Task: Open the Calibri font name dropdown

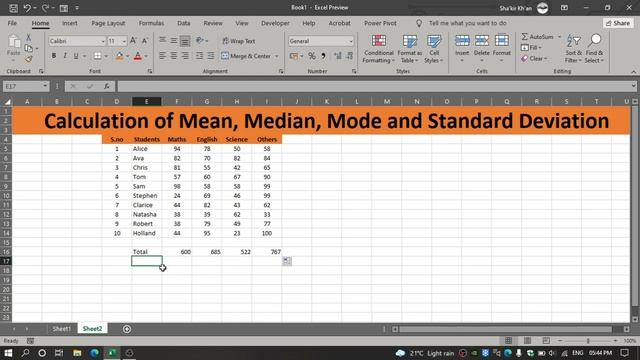Action: (103, 41)
